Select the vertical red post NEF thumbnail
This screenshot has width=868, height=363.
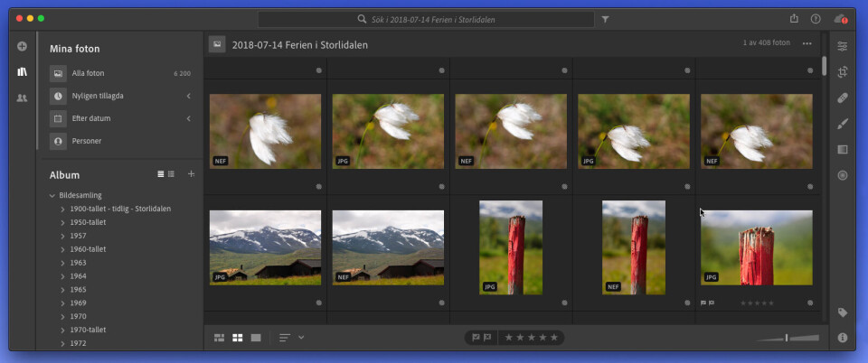click(634, 247)
